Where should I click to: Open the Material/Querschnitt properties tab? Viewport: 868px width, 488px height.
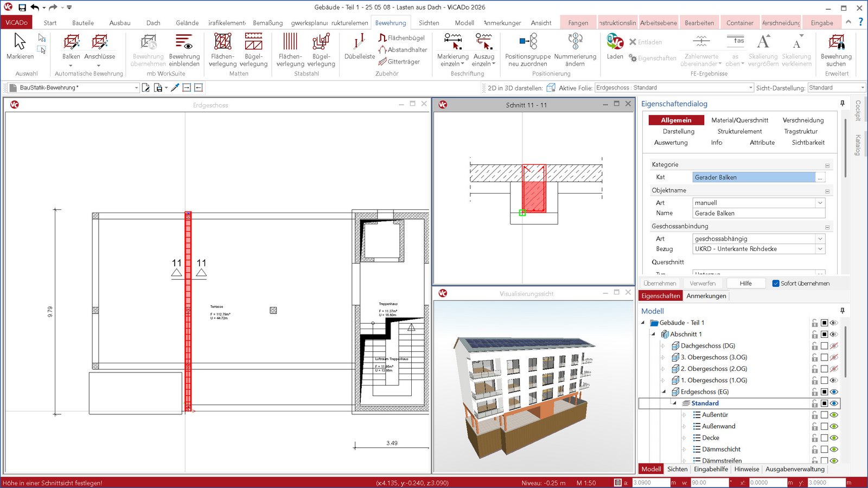tap(739, 120)
